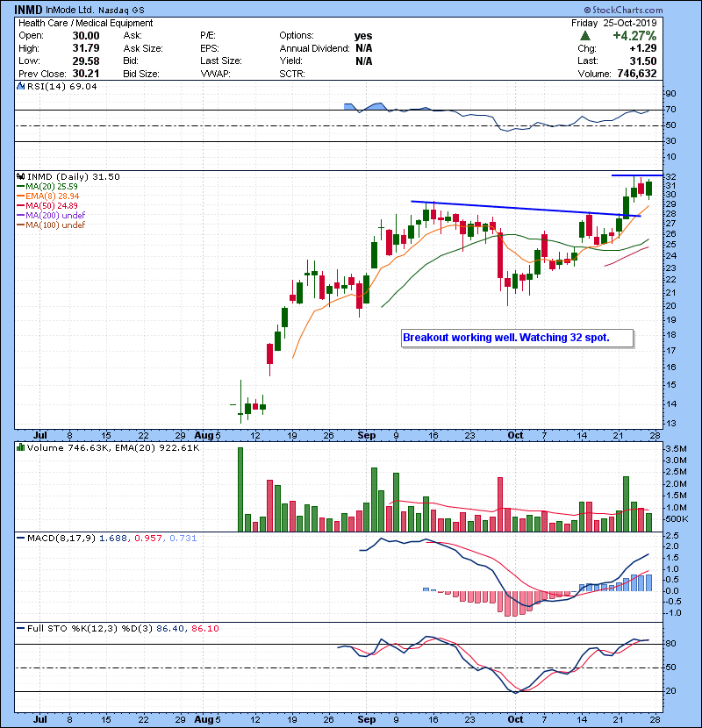Click the stochastic 86.10 value
The height and width of the screenshot is (728, 702).
204,629
